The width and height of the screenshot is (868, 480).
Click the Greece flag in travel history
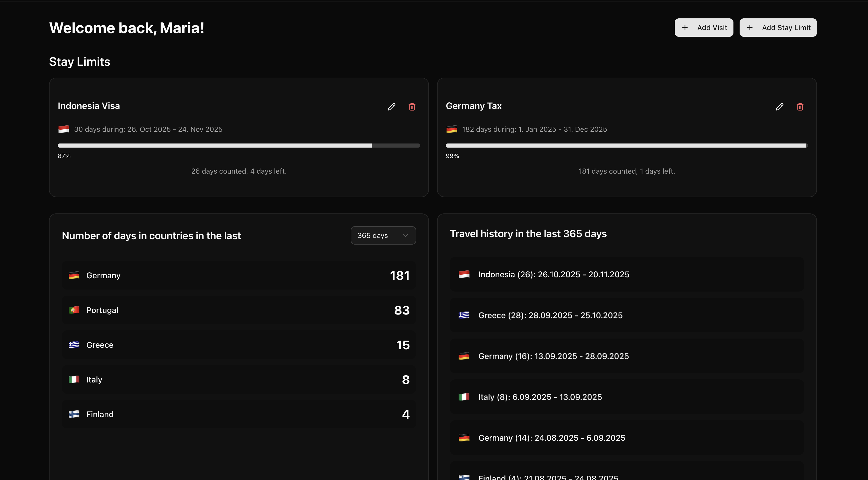[x=464, y=315]
